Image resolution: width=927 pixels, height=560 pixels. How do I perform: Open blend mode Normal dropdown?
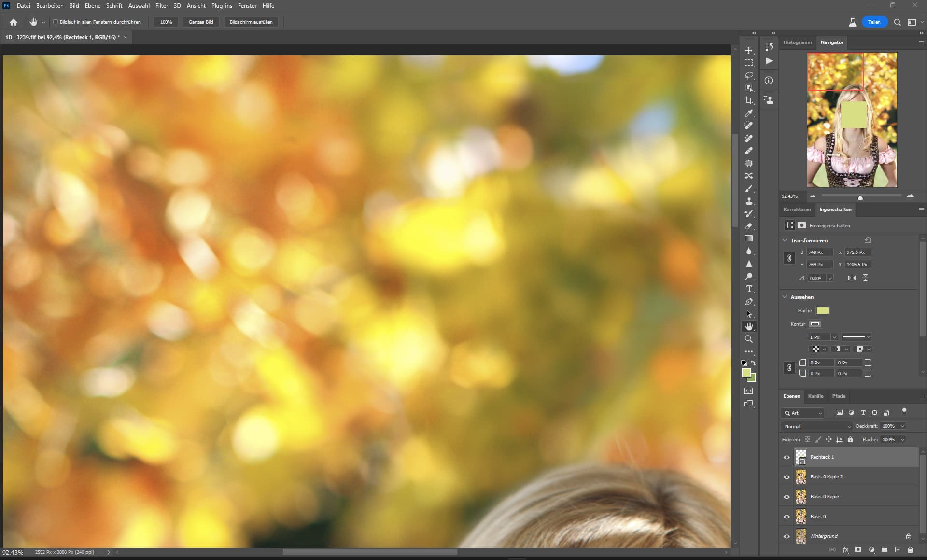817,426
